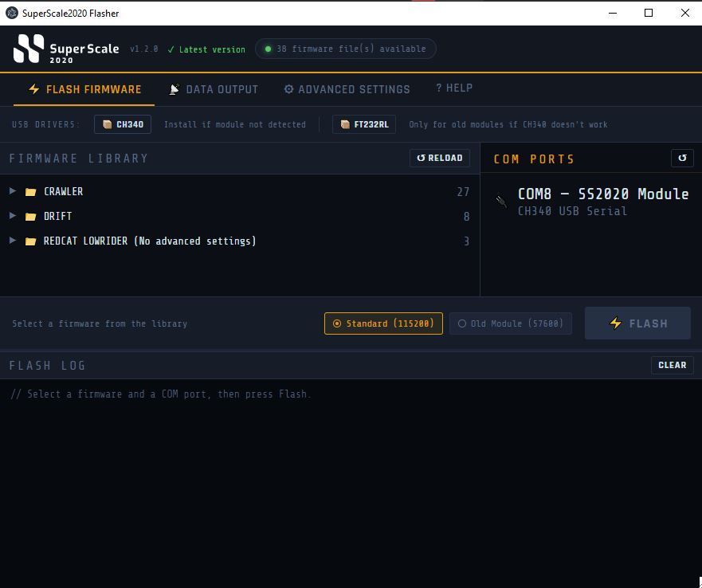Open the Advanced Settings tab
Screen dimensions: 702x588
pyautogui.click(x=347, y=89)
